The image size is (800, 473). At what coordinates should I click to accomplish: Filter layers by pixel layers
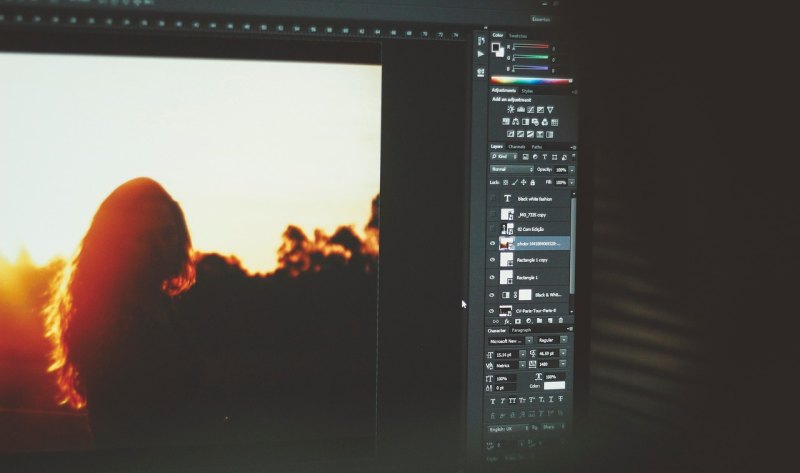pyautogui.click(x=525, y=157)
